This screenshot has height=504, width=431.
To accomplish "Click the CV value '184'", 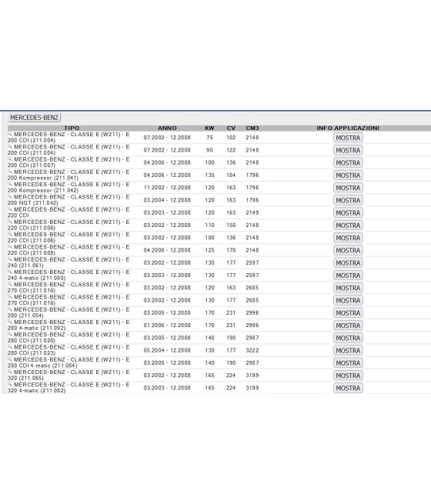I will coord(231,175).
